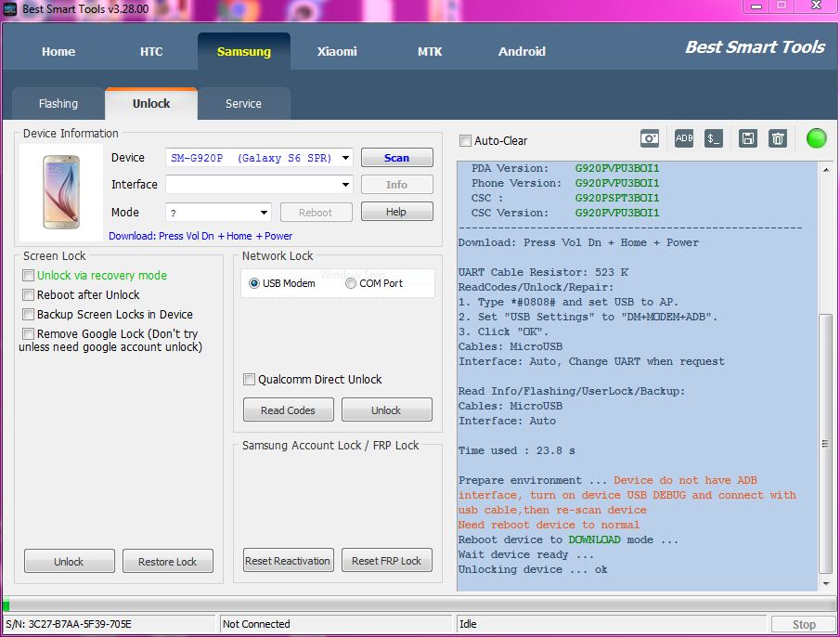This screenshot has width=840, height=637.
Task: Click the Reboot button
Action: point(316,212)
